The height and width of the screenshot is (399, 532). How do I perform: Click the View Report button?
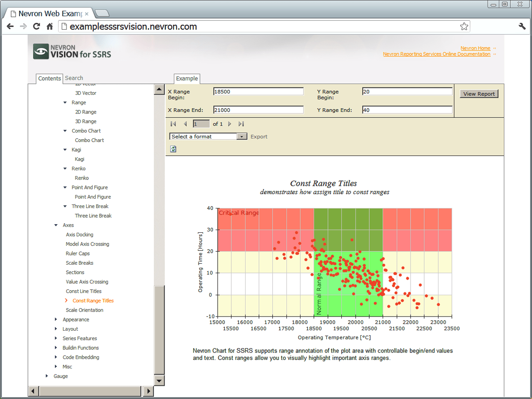pos(479,94)
